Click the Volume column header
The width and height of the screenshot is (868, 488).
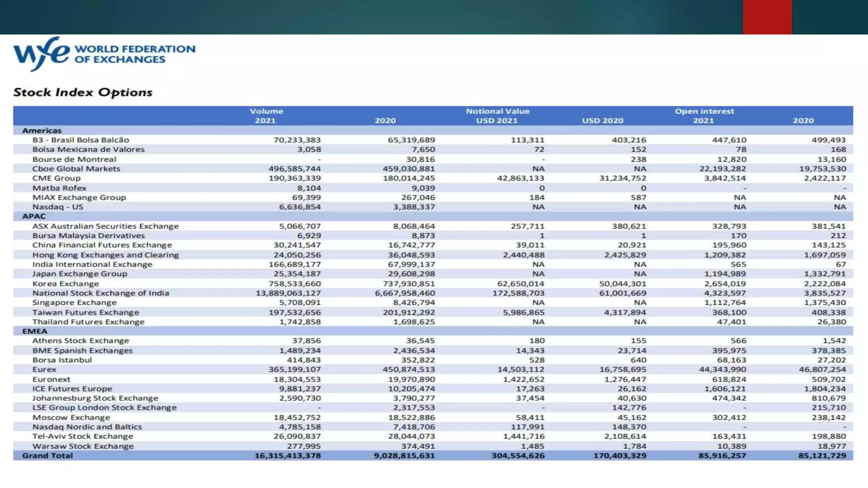pos(267,111)
